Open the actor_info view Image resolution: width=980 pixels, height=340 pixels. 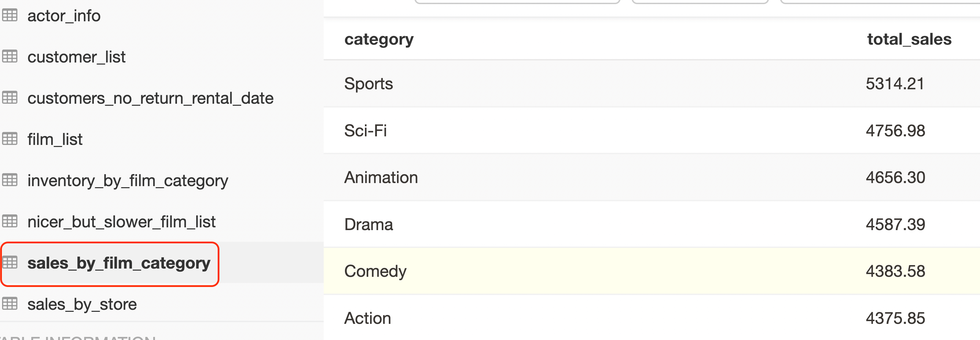(x=64, y=15)
